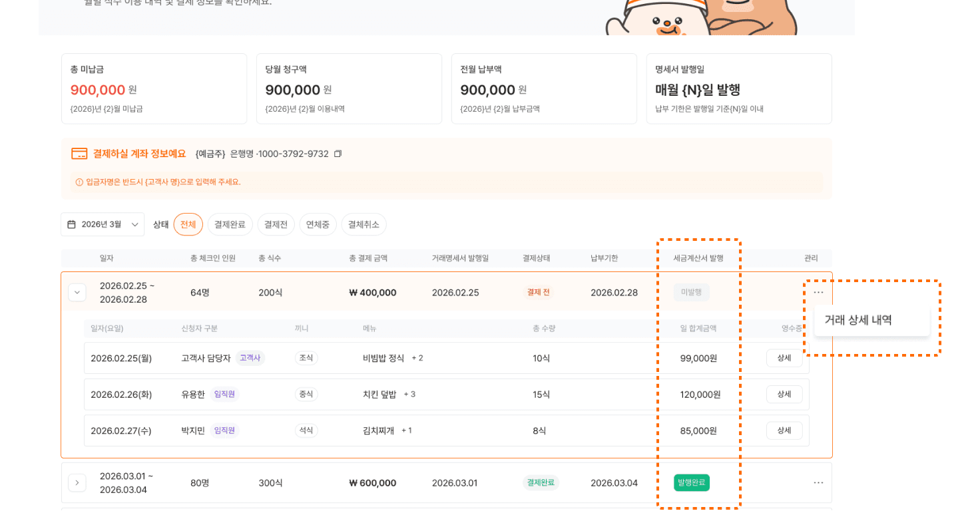The height and width of the screenshot is (511, 980).
Task: Click the 고객사 tag next to 고객사 담당자
Action: (x=250, y=358)
